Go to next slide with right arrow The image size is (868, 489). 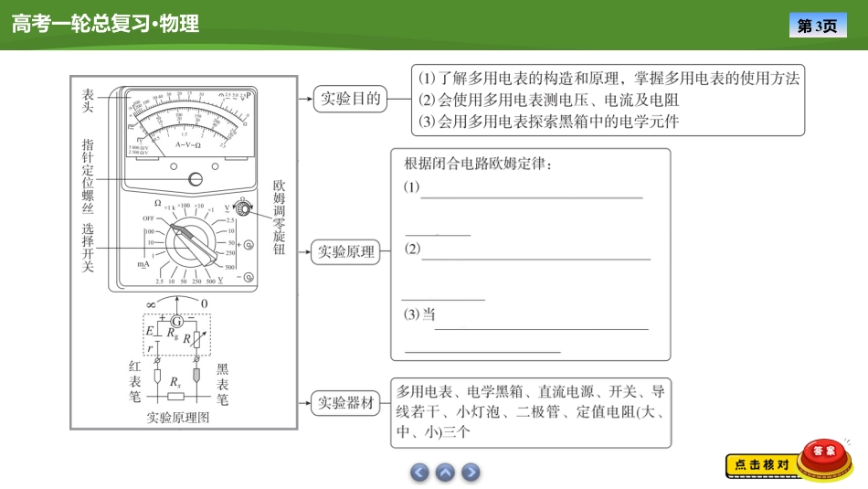(x=471, y=473)
